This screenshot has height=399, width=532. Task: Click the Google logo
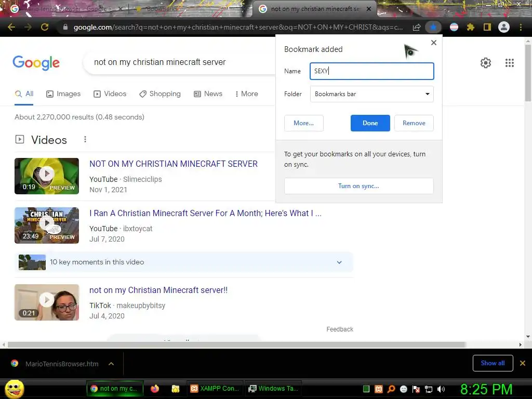click(x=36, y=63)
